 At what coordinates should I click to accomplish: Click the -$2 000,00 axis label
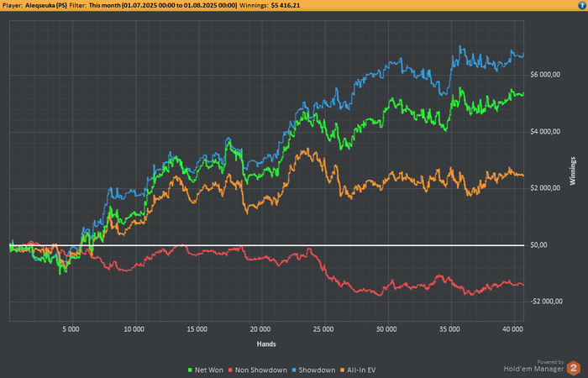click(x=546, y=302)
